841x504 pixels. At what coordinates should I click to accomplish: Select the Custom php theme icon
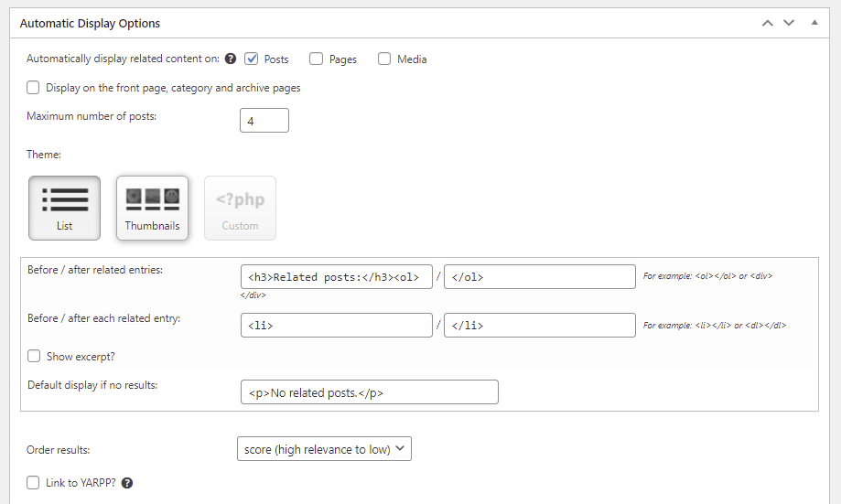[x=240, y=208]
